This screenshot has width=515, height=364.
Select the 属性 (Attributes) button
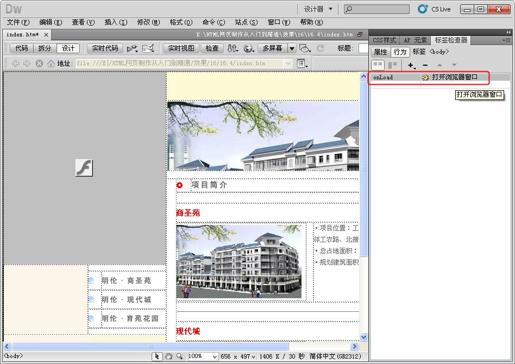click(x=381, y=52)
